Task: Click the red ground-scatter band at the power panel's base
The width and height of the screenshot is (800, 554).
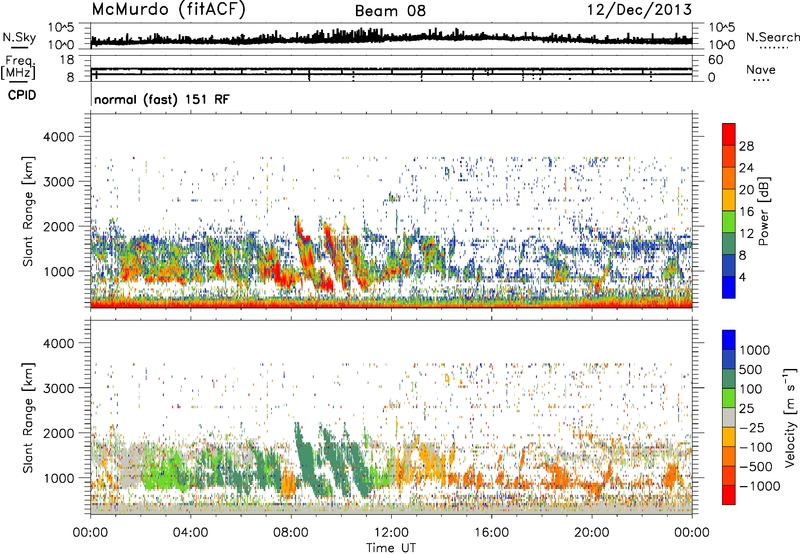Action: pyautogui.click(x=391, y=304)
